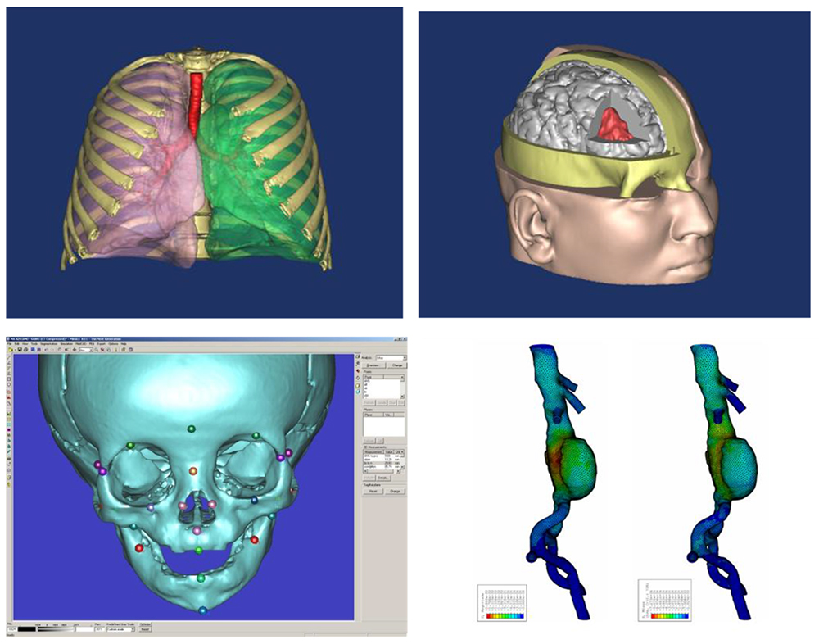The image size is (819, 644).
Task: Select the blue landmark on the chin
Action: point(202,610)
